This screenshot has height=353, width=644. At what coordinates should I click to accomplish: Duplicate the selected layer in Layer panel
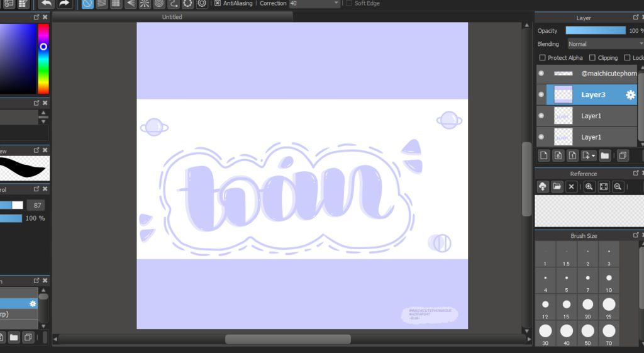(623, 155)
